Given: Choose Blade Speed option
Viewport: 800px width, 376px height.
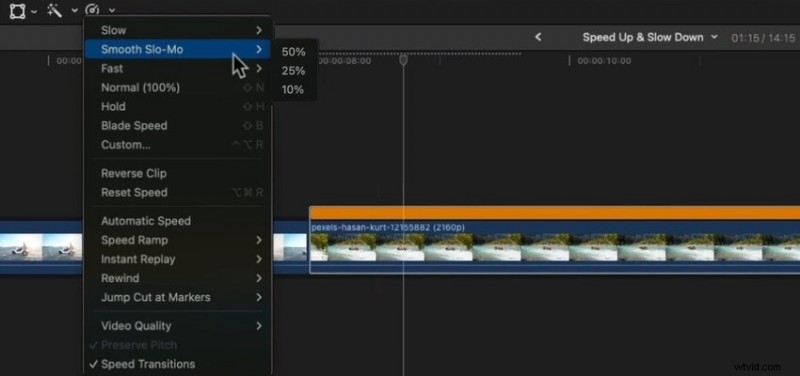Looking at the screenshot, I should pos(178,126).
